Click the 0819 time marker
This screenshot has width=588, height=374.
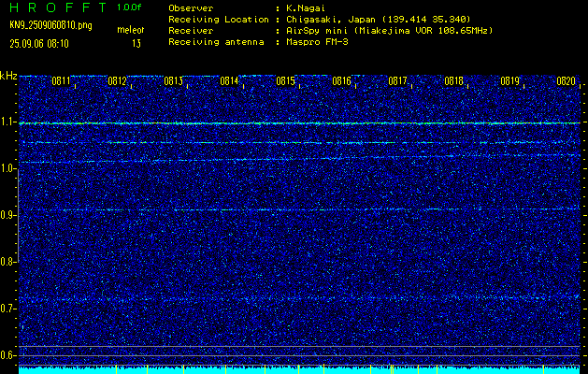510,81
